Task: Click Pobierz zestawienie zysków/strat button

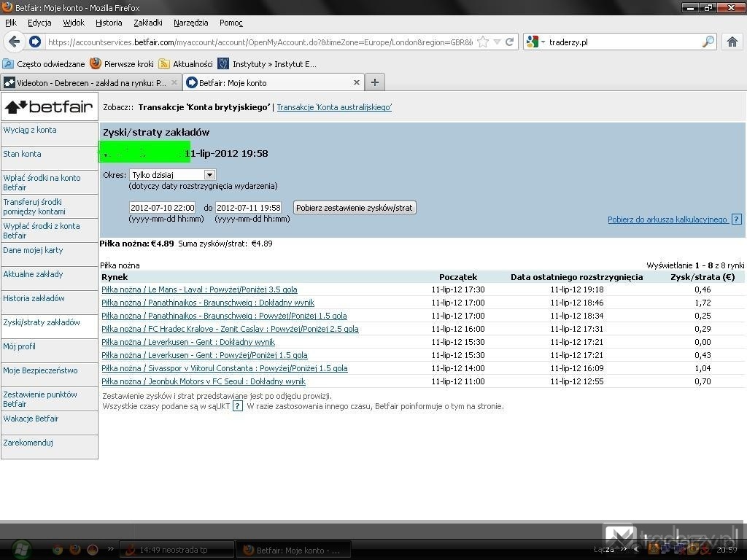Action: click(x=355, y=208)
